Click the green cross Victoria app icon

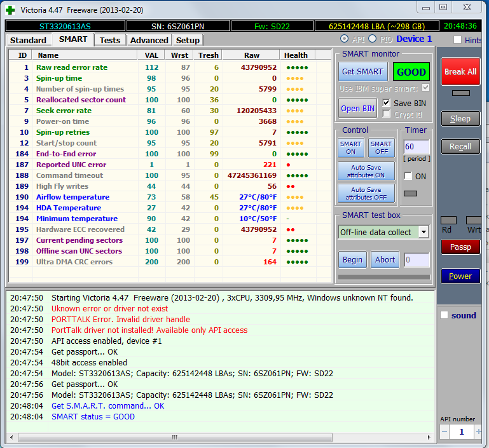(10, 10)
